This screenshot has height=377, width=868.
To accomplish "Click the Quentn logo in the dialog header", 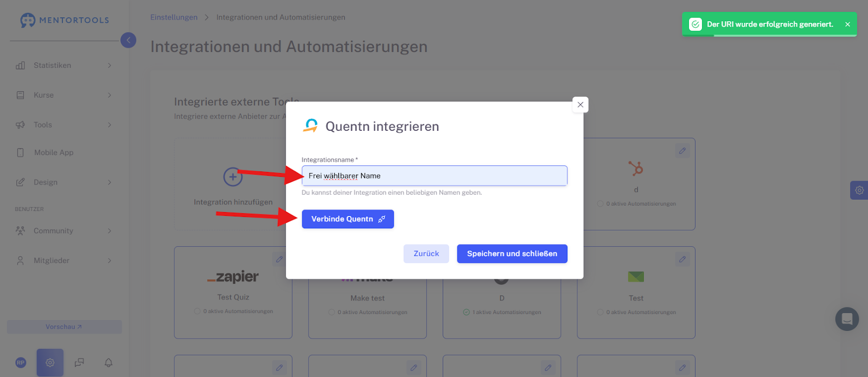I will point(310,126).
